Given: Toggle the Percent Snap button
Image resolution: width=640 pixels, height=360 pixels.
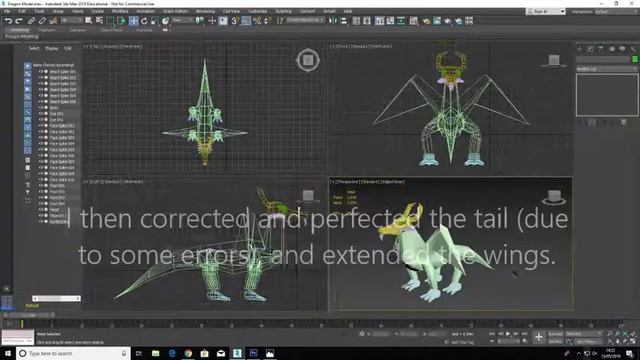Looking at the screenshot, I should coord(257,20).
